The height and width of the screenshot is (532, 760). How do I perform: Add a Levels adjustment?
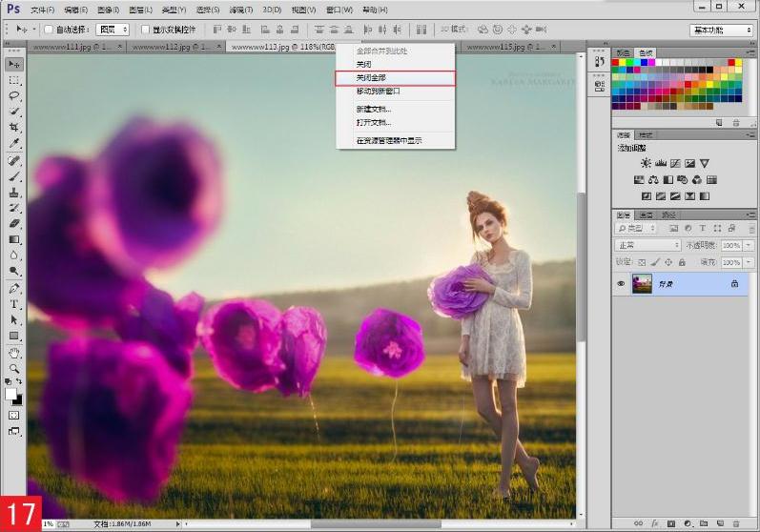tap(660, 163)
